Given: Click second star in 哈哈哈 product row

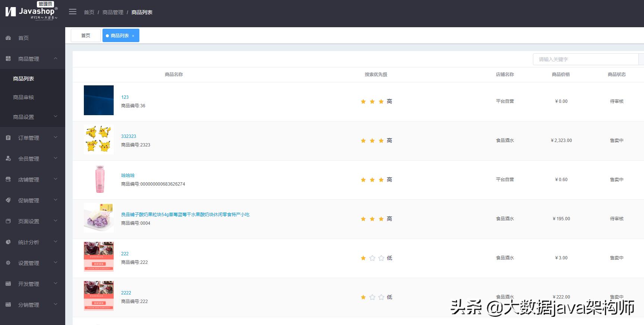Looking at the screenshot, I should (372, 180).
